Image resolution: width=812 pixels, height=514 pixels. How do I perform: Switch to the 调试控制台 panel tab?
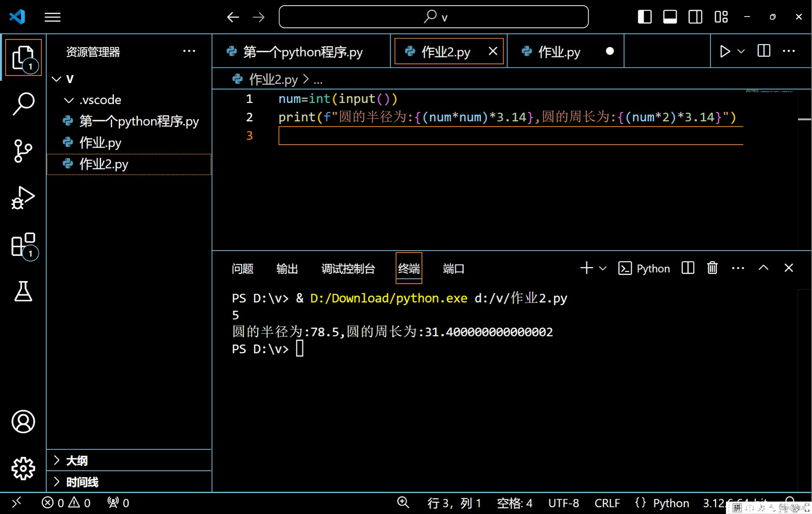[348, 268]
